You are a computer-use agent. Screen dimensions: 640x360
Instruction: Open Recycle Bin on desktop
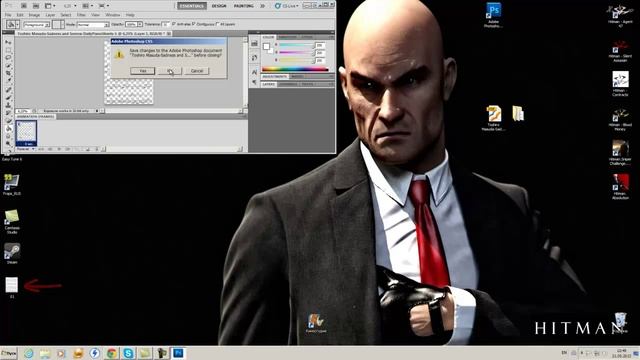tap(620, 322)
